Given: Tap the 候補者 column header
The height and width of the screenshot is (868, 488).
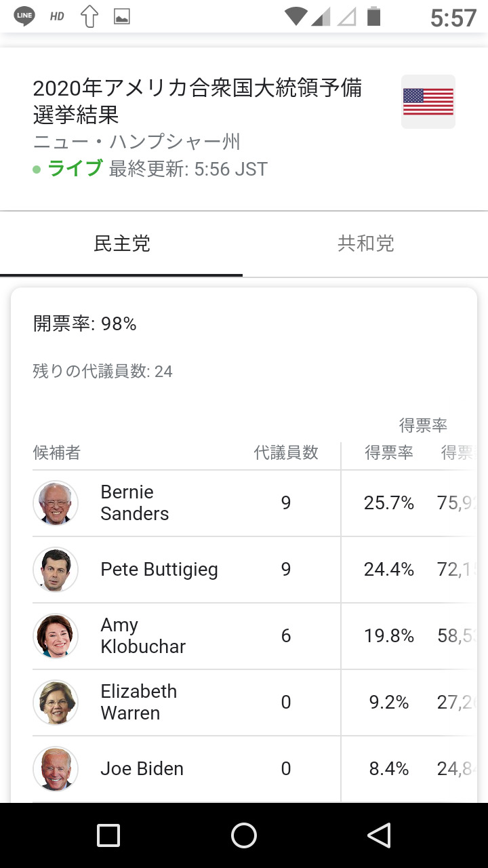Looking at the screenshot, I should click(57, 453).
